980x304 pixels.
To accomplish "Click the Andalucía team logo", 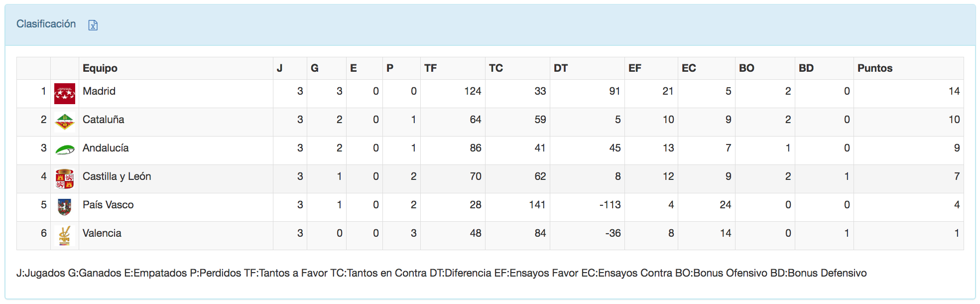I will coord(65,150).
